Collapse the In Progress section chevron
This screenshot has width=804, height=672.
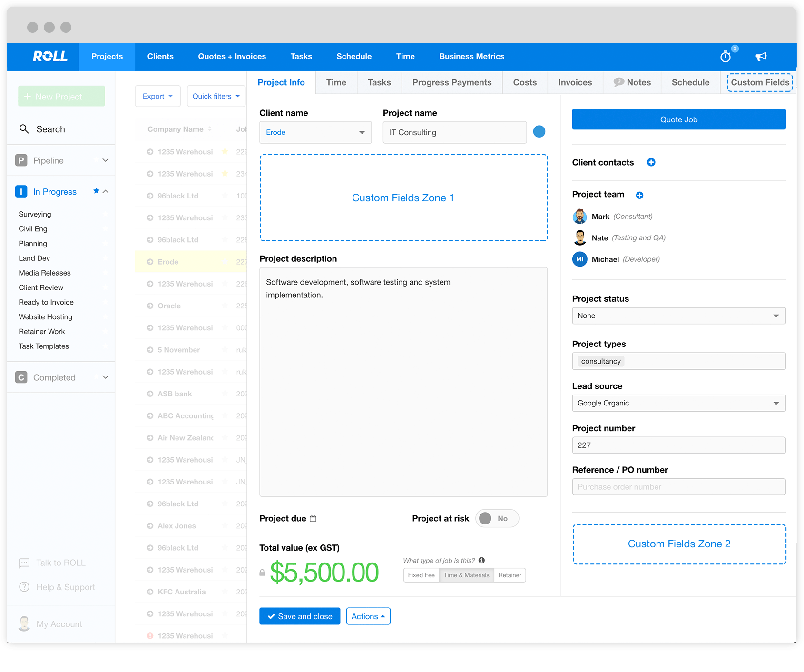coord(106,191)
